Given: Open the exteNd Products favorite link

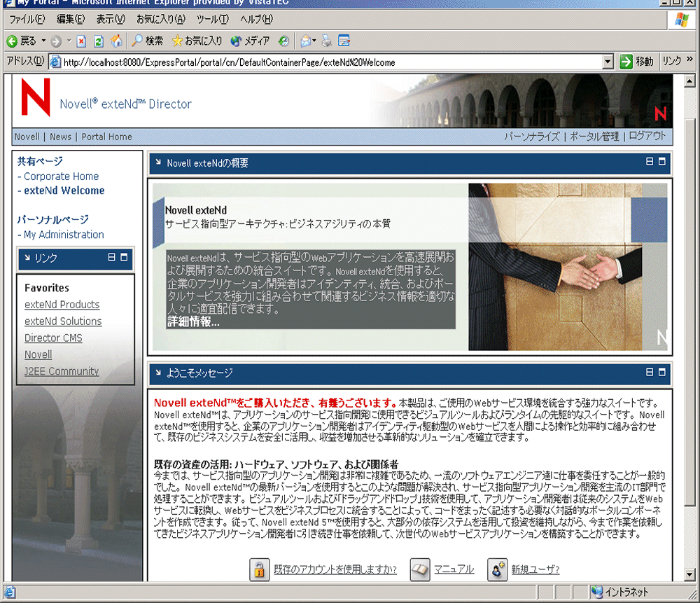Looking at the screenshot, I should pyautogui.click(x=62, y=305).
